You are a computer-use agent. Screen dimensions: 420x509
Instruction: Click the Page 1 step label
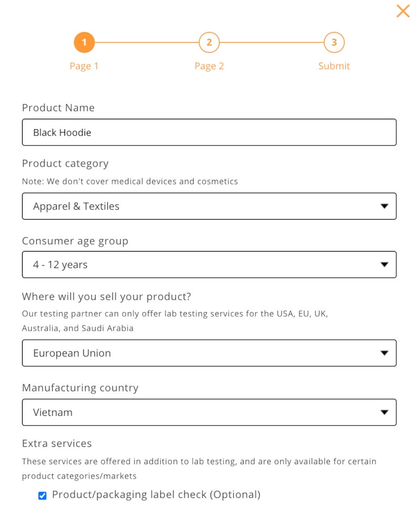84,66
